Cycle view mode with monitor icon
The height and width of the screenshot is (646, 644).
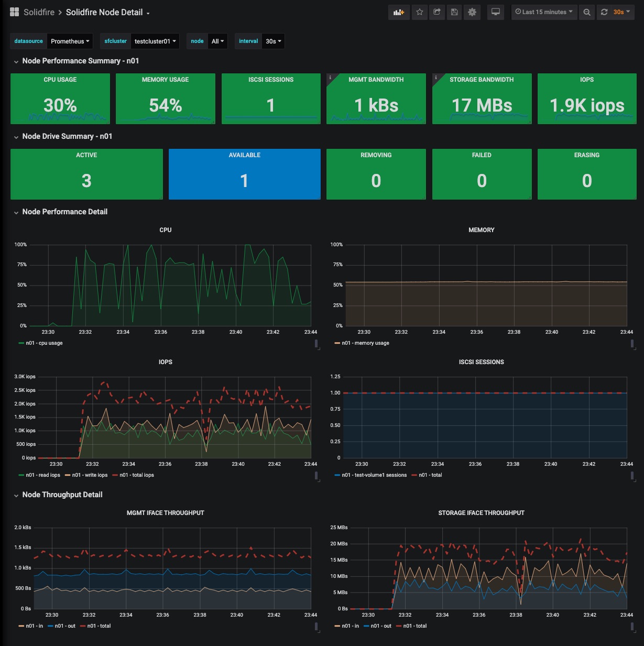(495, 12)
